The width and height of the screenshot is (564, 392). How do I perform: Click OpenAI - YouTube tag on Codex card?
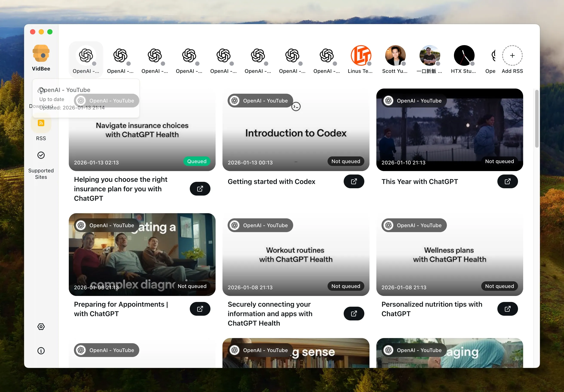pos(260,101)
